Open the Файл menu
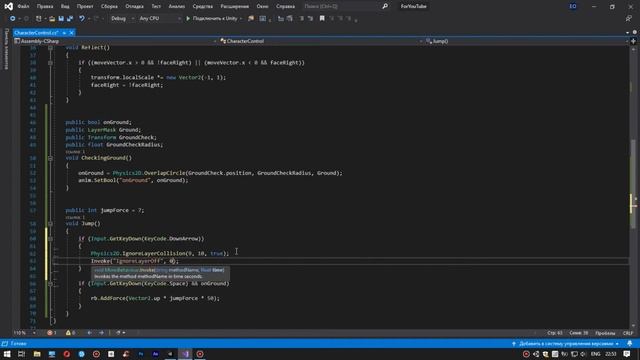 (x=23, y=7)
